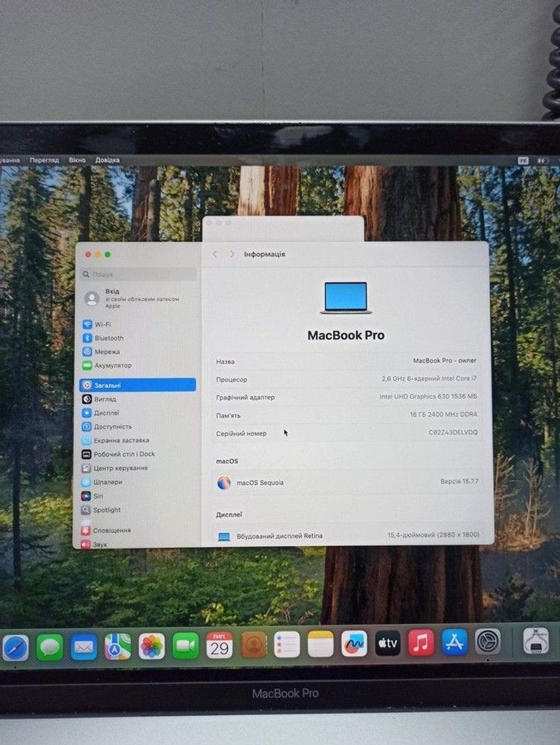Launch Freeform from the Dock
This screenshot has height=745, width=560.
coord(354,644)
